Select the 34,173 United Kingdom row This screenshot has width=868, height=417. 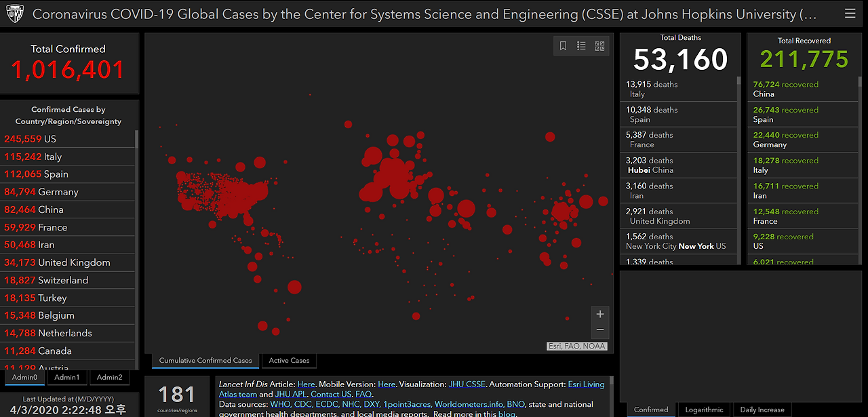[x=68, y=262]
